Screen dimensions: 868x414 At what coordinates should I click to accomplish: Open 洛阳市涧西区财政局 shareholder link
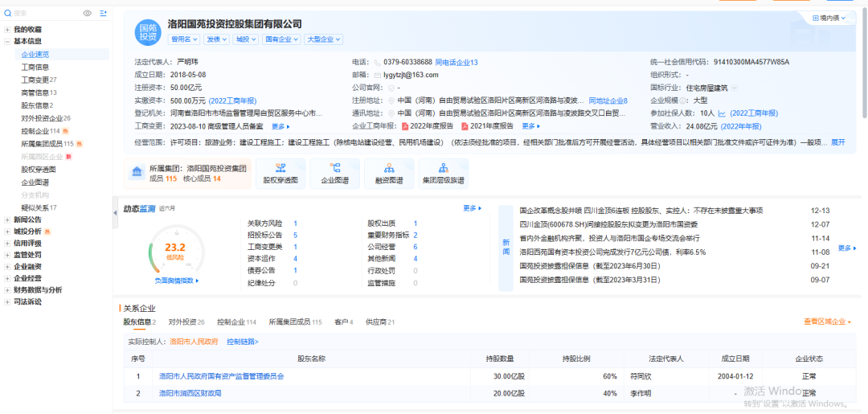tap(190, 394)
